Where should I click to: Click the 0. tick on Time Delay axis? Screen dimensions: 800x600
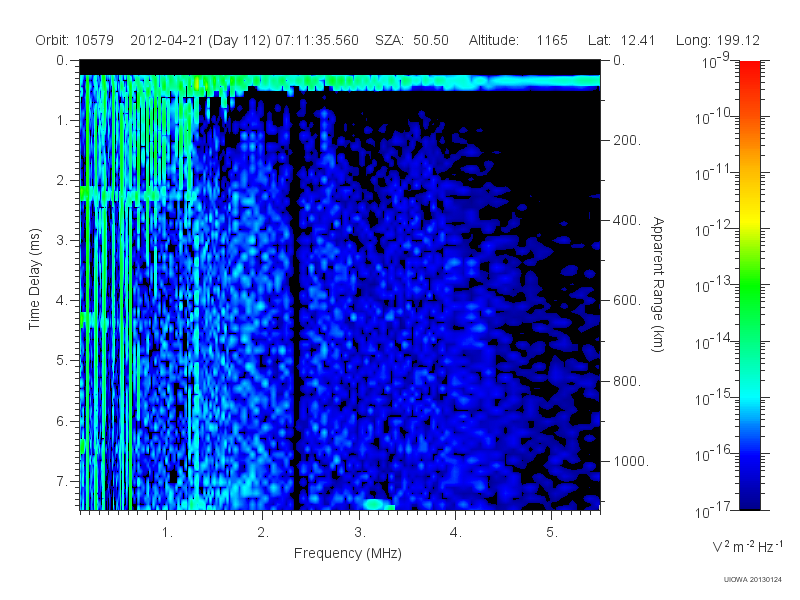[62, 60]
